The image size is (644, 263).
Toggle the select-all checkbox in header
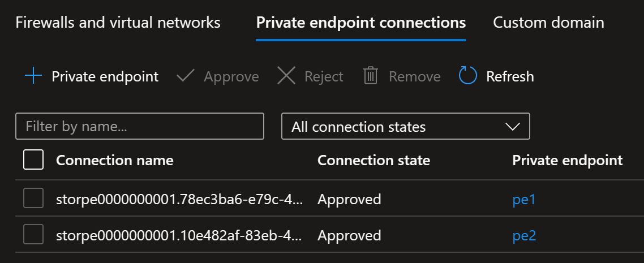33,159
